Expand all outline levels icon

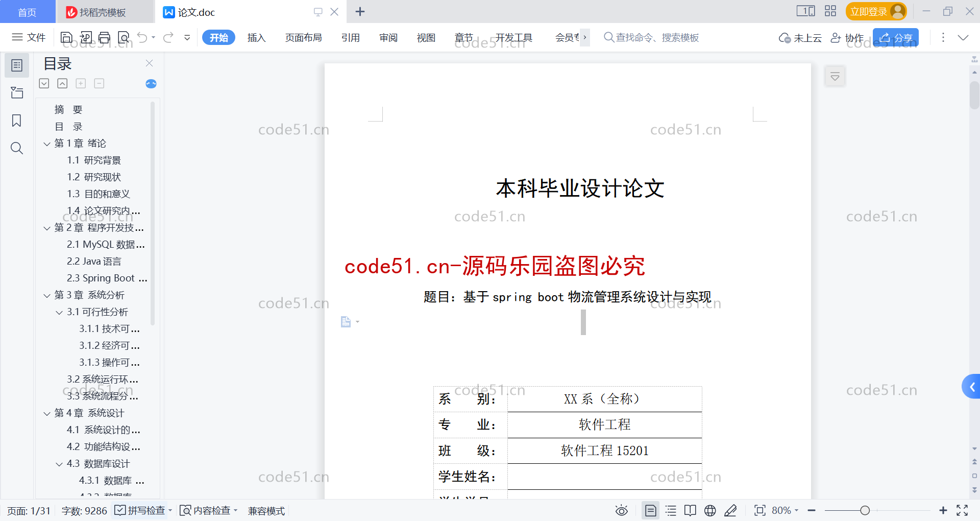pyautogui.click(x=44, y=83)
